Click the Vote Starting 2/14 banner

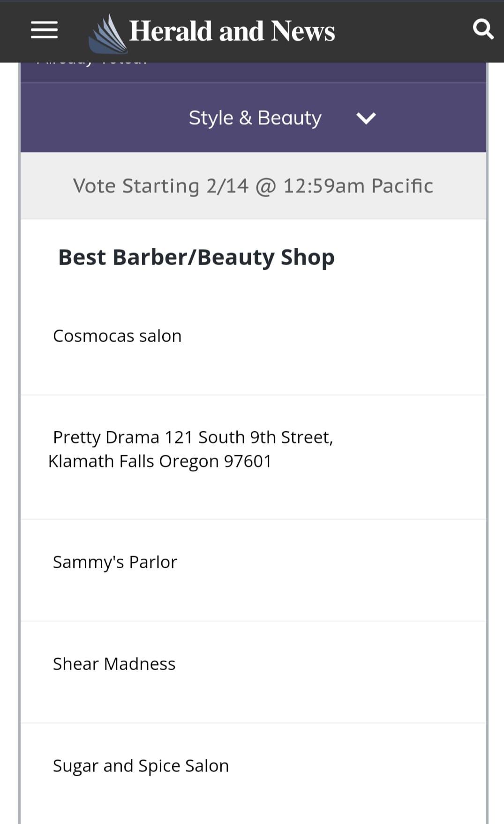pos(253,186)
